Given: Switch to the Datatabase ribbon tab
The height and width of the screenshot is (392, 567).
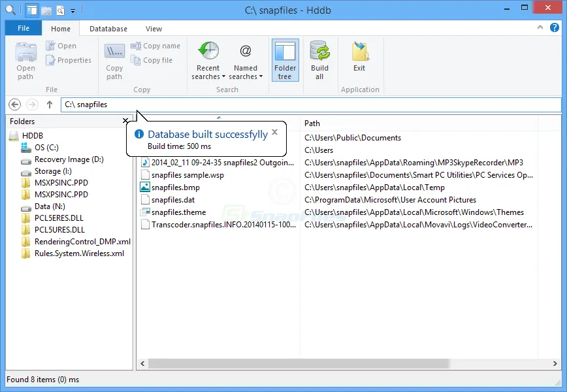Looking at the screenshot, I should (108, 29).
